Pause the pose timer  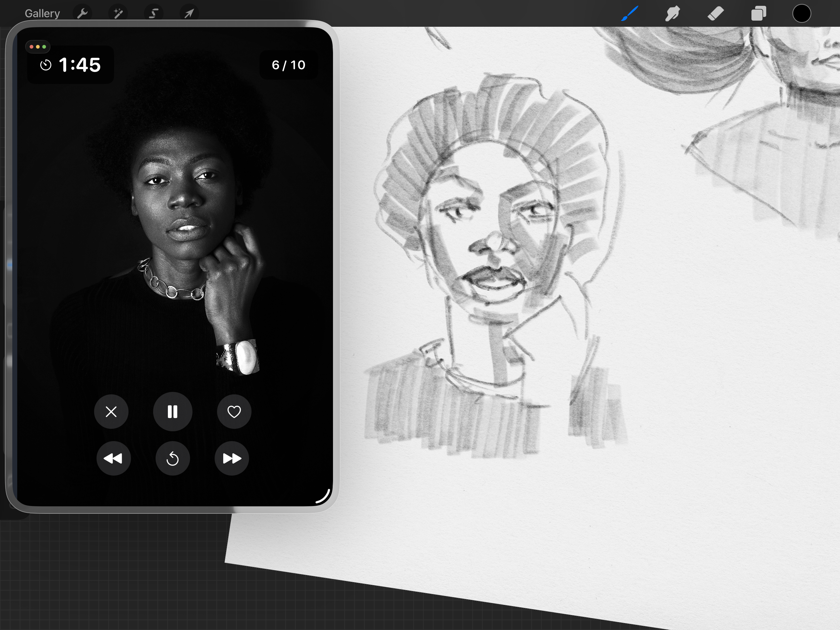click(x=173, y=412)
